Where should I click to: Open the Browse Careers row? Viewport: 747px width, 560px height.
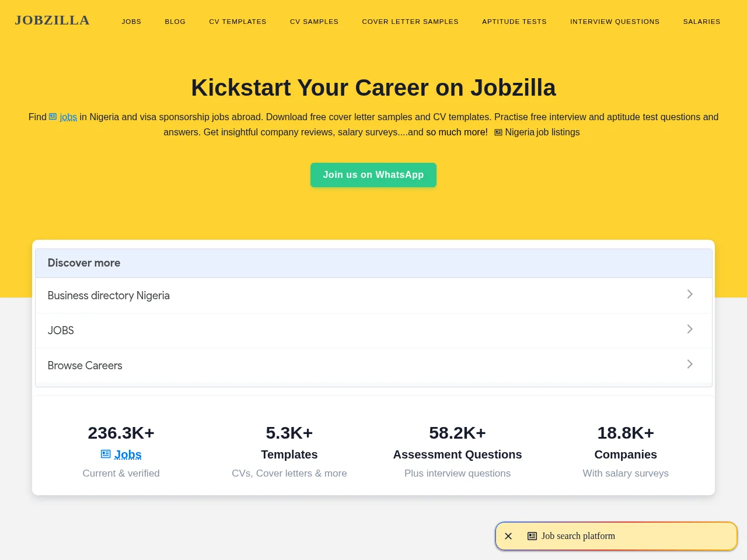tap(373, 366)
